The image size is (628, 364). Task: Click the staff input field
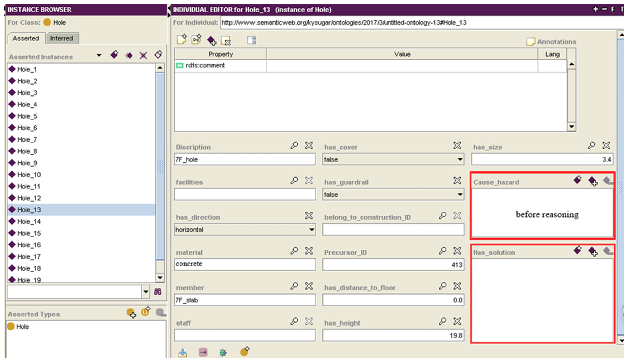[245, 335]
